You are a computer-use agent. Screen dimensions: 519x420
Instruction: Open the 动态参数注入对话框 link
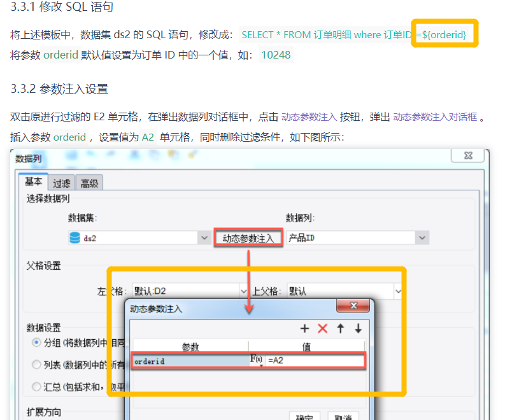point(435,116)
